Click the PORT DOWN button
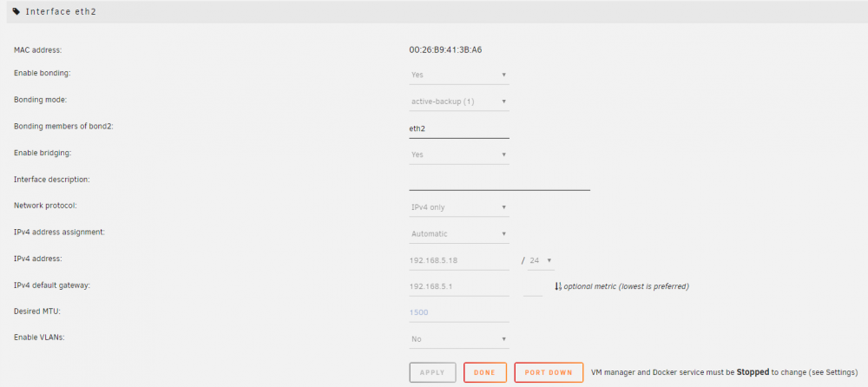 coord(549,372)
